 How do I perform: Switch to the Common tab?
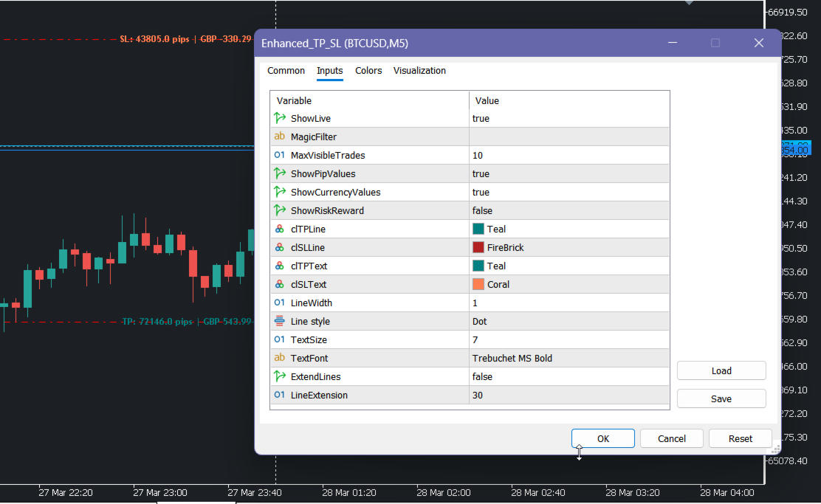tap(286, 71)
